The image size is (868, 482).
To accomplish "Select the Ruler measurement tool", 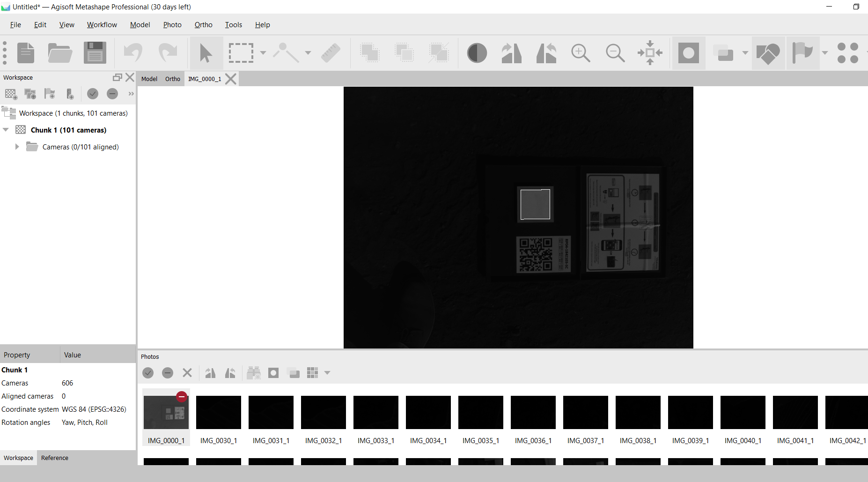I will tap(331, 52).
